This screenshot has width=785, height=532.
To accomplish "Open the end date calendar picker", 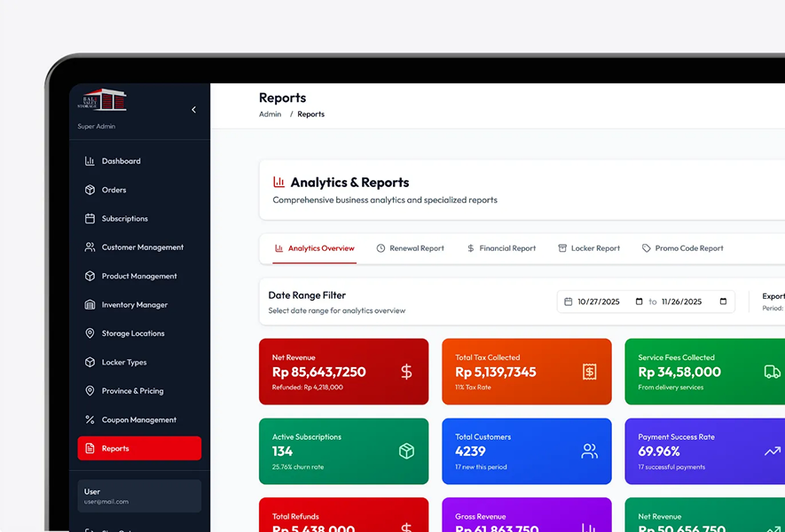I will coord(723,301).
